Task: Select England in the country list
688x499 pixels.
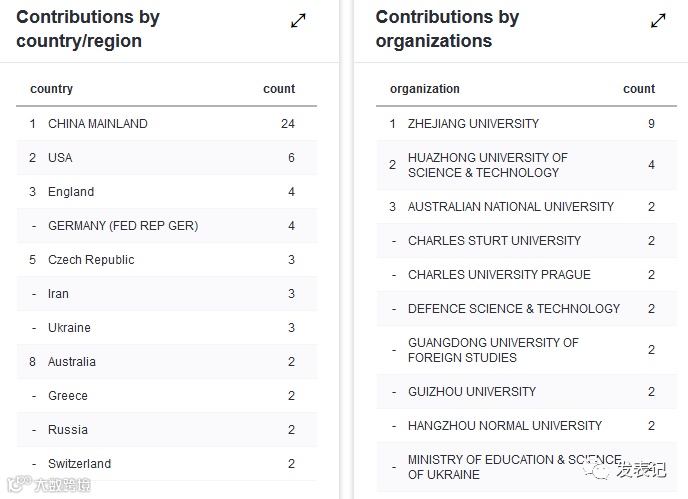Action: point(71,192)
